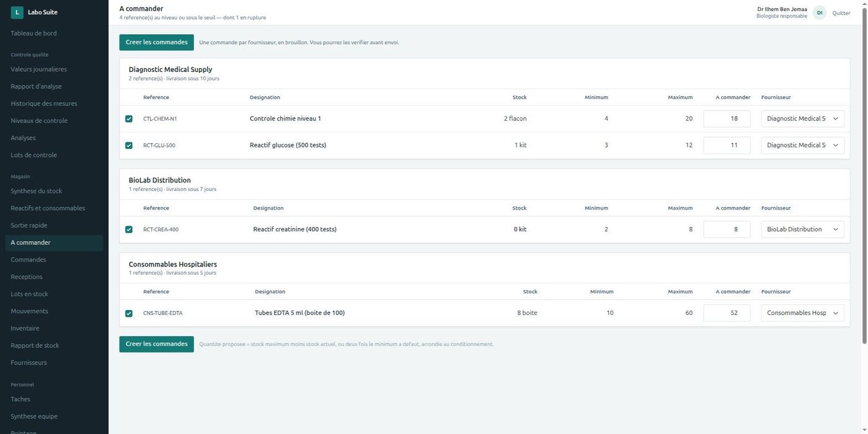Open supplier dropdown for Tubes EDTA 5 ml
This screenshot has height=434, width=868.
(x=803, y=313)
